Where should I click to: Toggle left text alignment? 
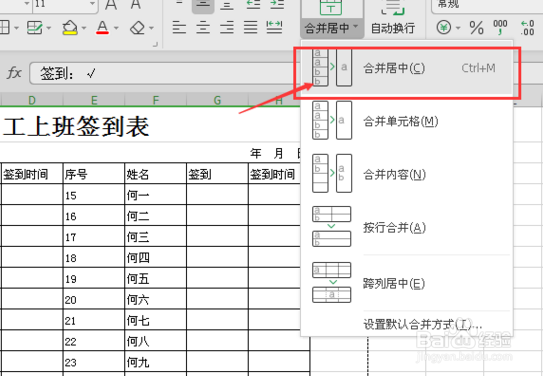(x=179, y=27)
